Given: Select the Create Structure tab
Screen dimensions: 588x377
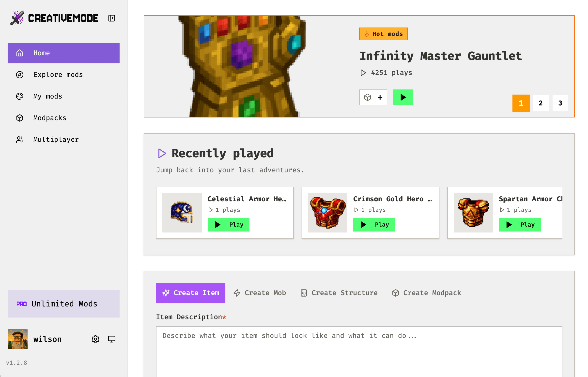Looking at the screenshot, I should 339,293.
